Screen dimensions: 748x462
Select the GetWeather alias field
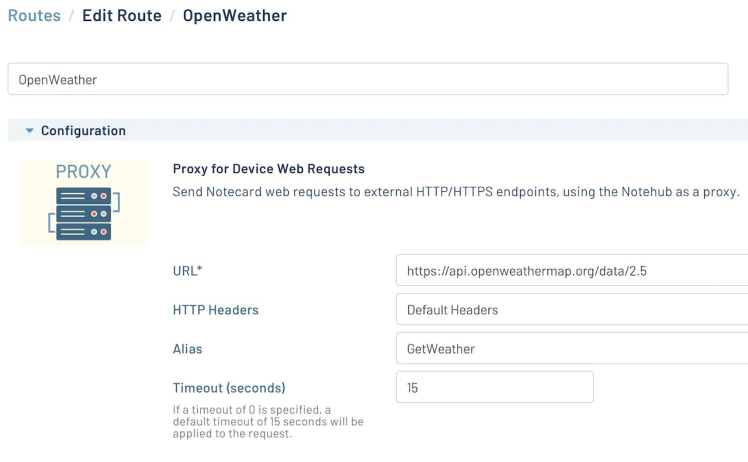pos(571,349)
